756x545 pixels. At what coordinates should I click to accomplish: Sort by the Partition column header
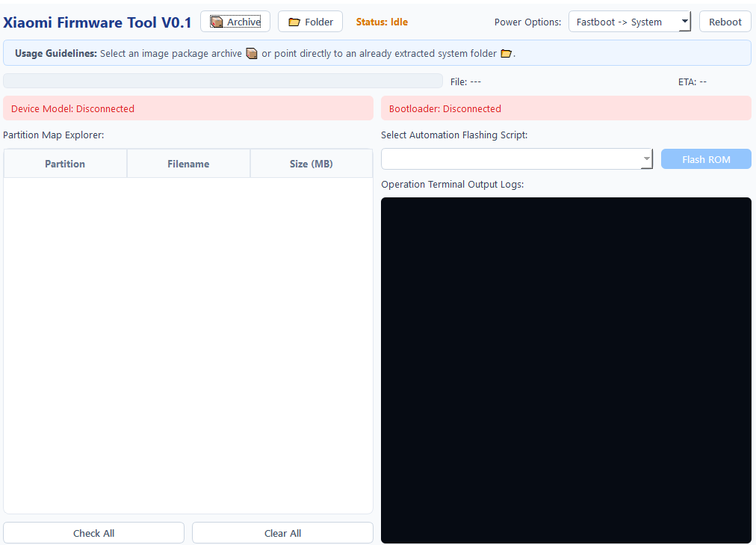pyautogui.click(x=65, y=164)
